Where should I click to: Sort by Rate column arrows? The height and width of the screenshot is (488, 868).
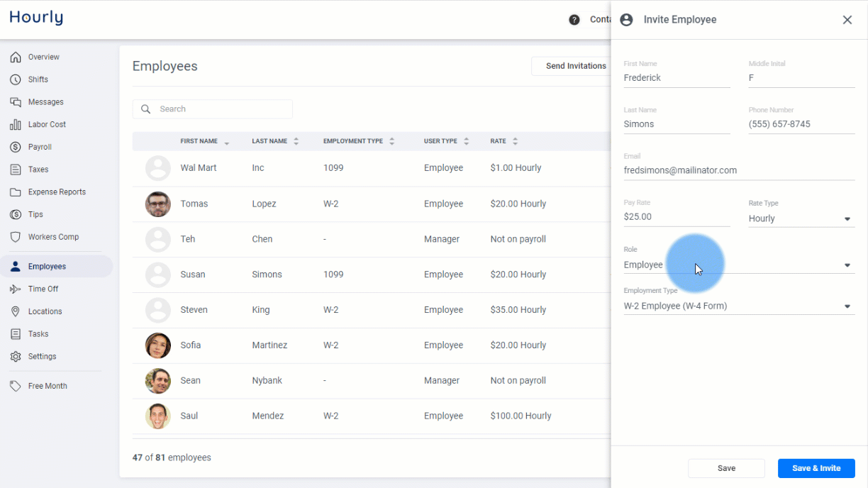pos(516,141)
